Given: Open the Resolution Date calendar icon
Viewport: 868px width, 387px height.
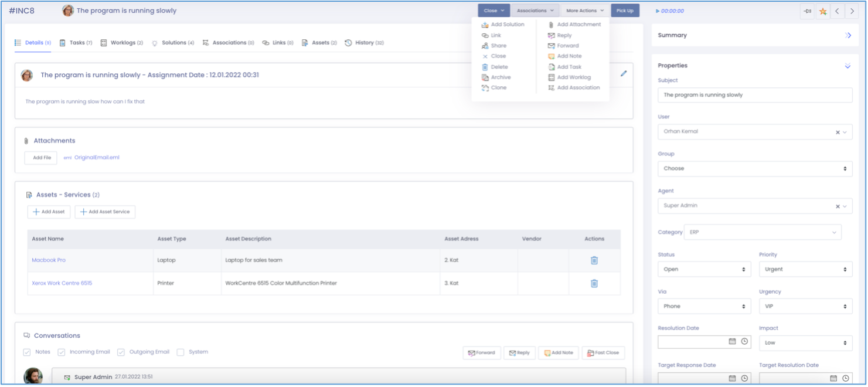Looking at the screenshot, I should pyautogui.click(x=732, y=341).
